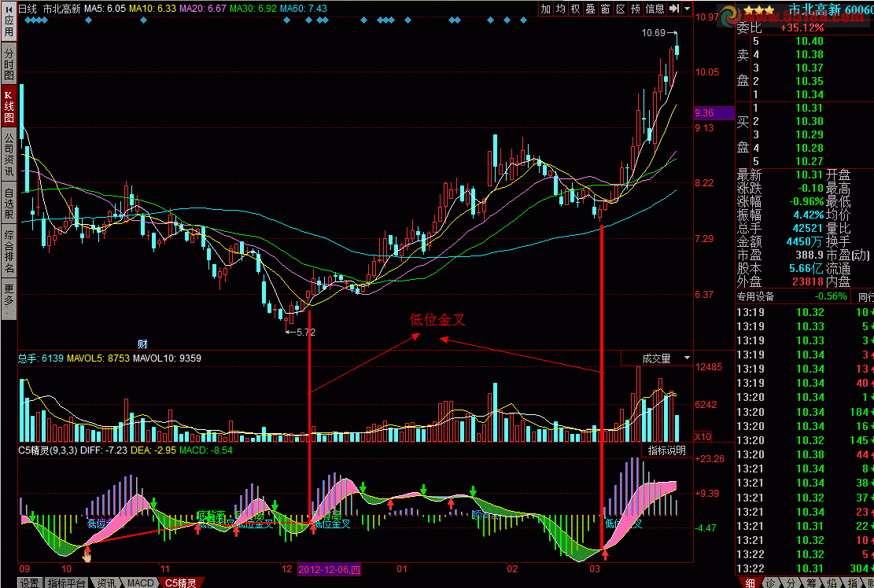The height and width of the screenshot is (588, 874).
Task: Switch to the 资讯 indicator tab
Action: point(106,582)
